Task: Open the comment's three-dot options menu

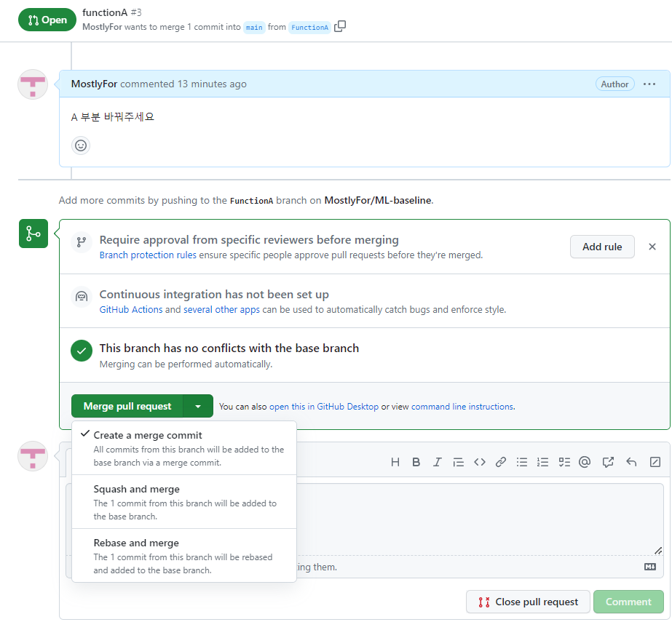Action: (649, 84)
